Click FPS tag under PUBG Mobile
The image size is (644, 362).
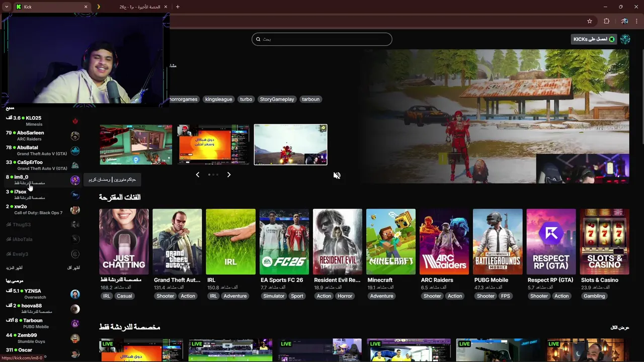tap(505, 296)
